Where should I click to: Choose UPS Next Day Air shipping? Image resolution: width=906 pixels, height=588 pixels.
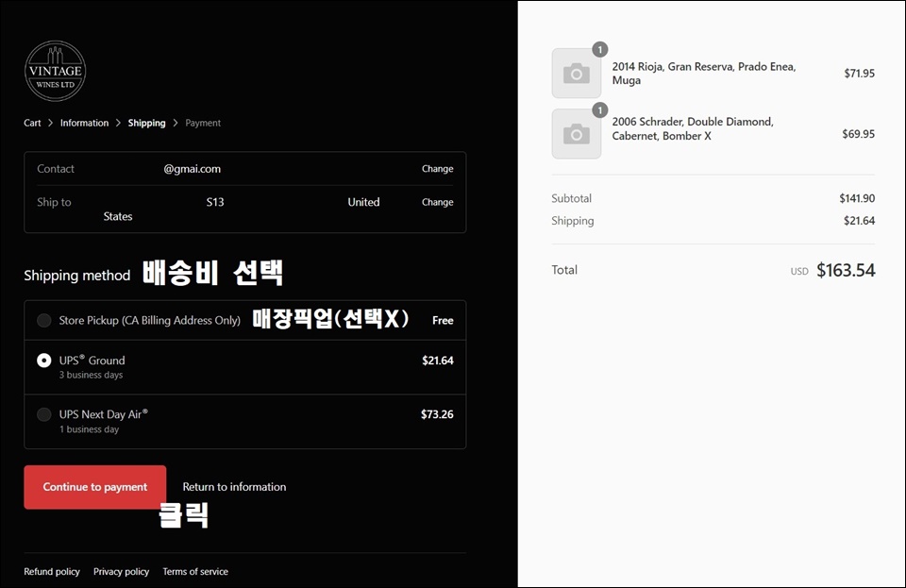pos(44,414)
